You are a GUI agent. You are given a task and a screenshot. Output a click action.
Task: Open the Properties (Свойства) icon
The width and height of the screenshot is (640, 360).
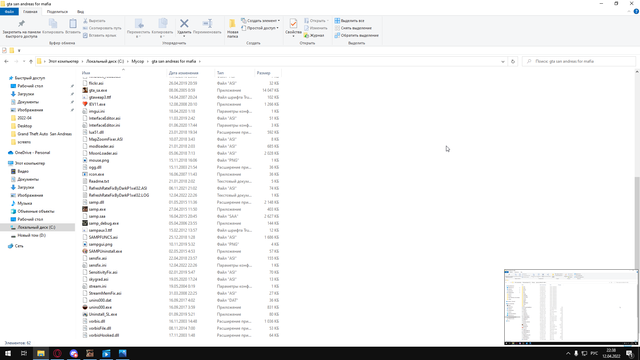293,24
